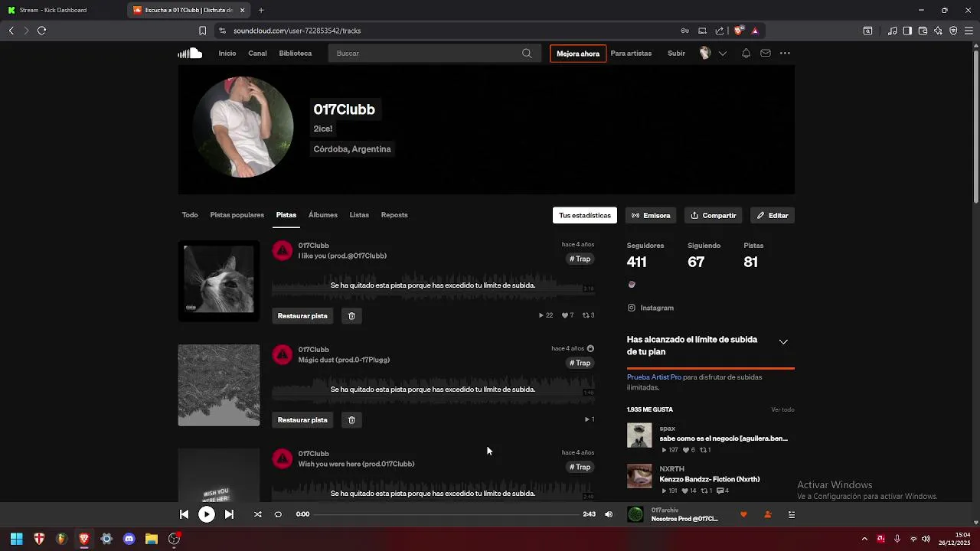
Task: Open the Todo profile tab
Action: [x=190, y=215]
